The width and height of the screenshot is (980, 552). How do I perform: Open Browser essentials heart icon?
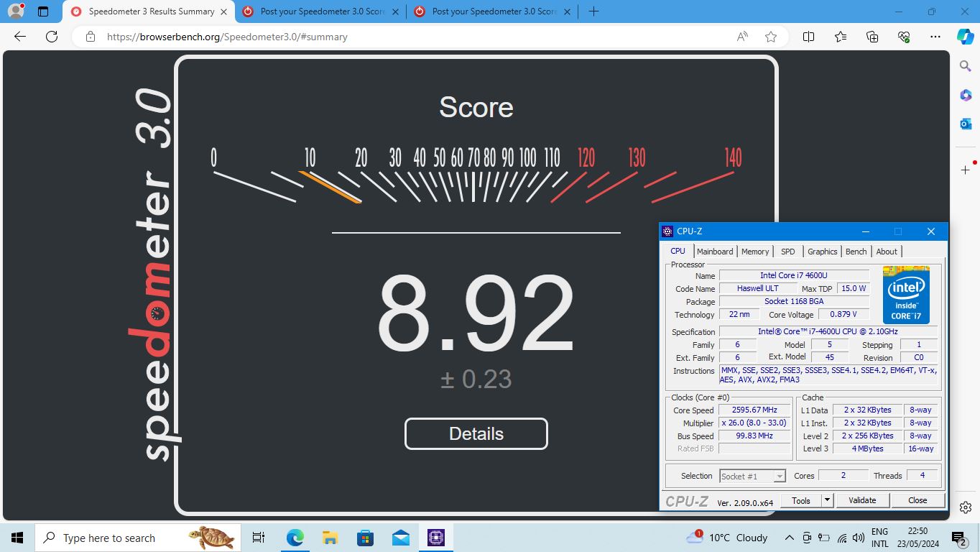point(904,37)
